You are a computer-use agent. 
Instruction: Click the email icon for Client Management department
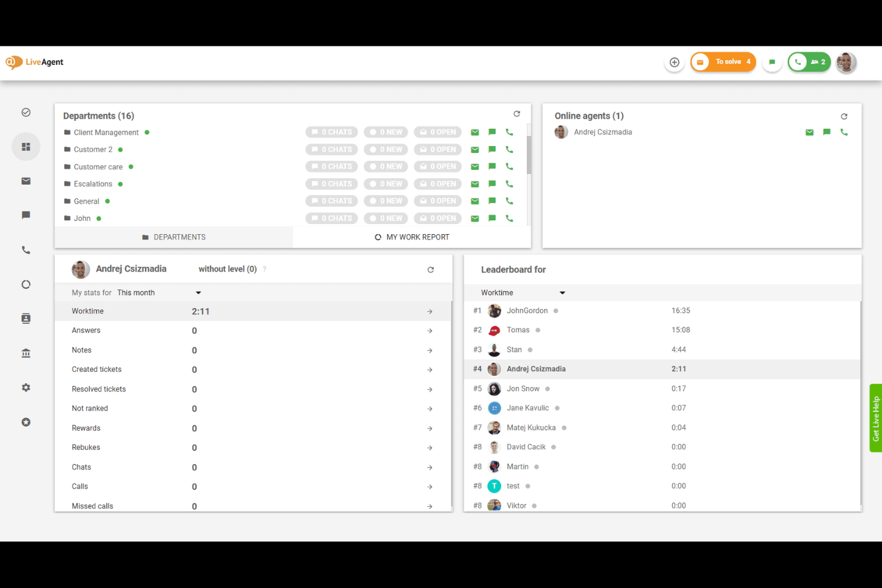click(x=474, y=132)
